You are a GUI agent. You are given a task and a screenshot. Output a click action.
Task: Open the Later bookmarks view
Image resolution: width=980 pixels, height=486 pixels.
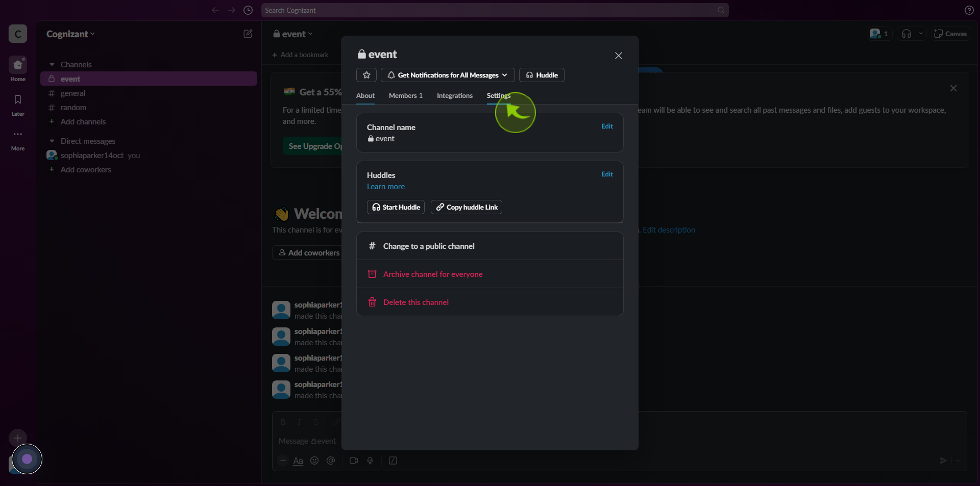pos(18,105)
